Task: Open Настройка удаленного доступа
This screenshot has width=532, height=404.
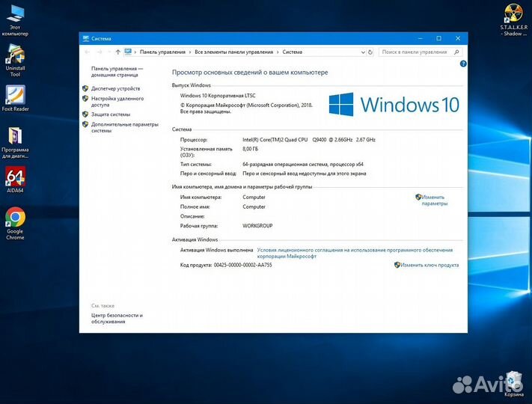Action: (117, 102)
